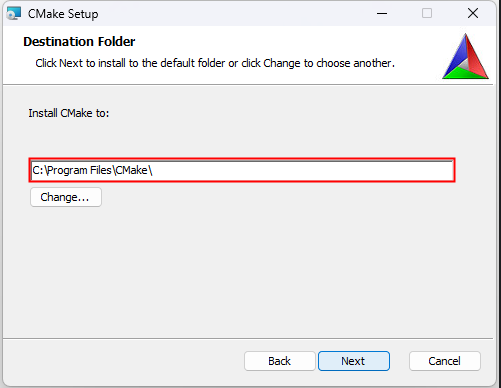
Task: Click the CMake triangle logo
Action: pyautogui.click(x=466, y=56)
